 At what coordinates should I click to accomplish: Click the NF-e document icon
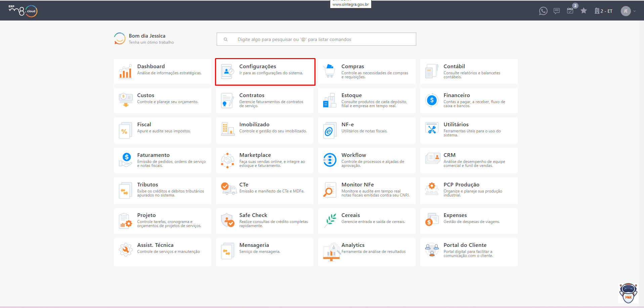coord(330,131)
